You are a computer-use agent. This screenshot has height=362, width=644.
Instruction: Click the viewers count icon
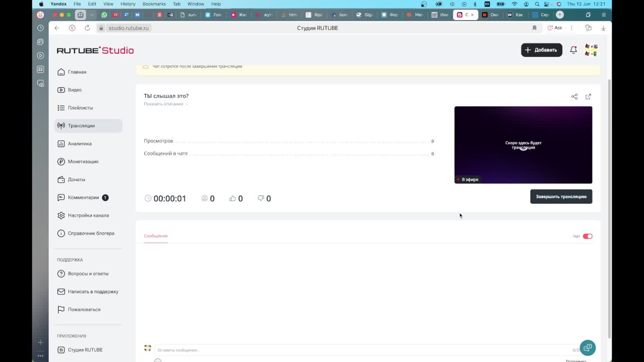click(205, 198)
